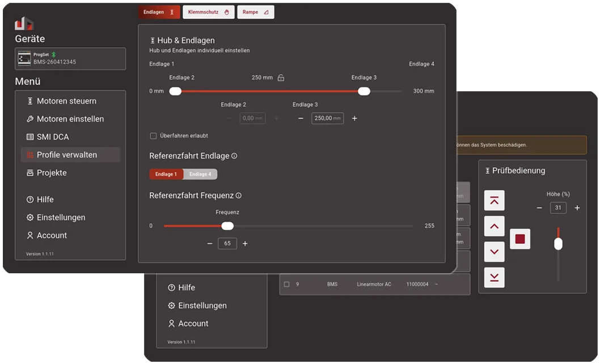Click the Höhe (%) field showing 31
The width and height of the screenshot is (600, 364).
(558, 208)
